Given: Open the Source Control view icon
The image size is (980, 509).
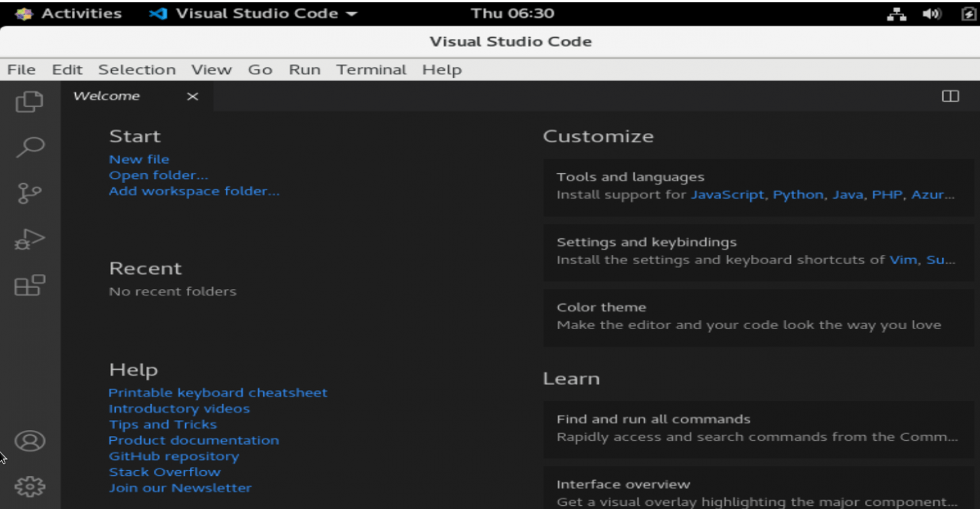Looking at the screenshot, I should point(30,193).
